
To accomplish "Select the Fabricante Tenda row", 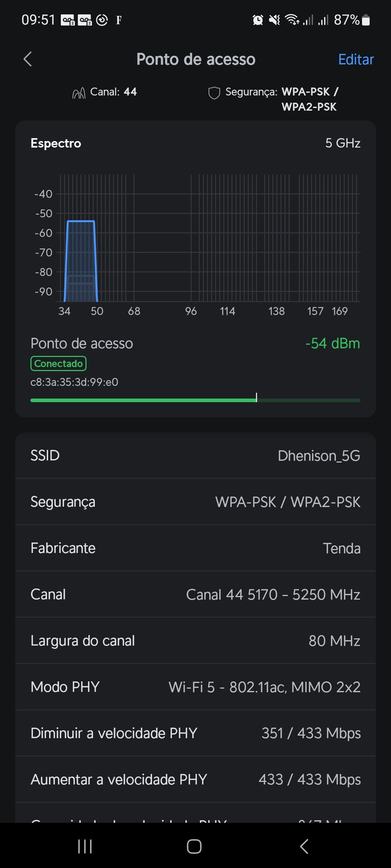I will click(x=195, y=548).
